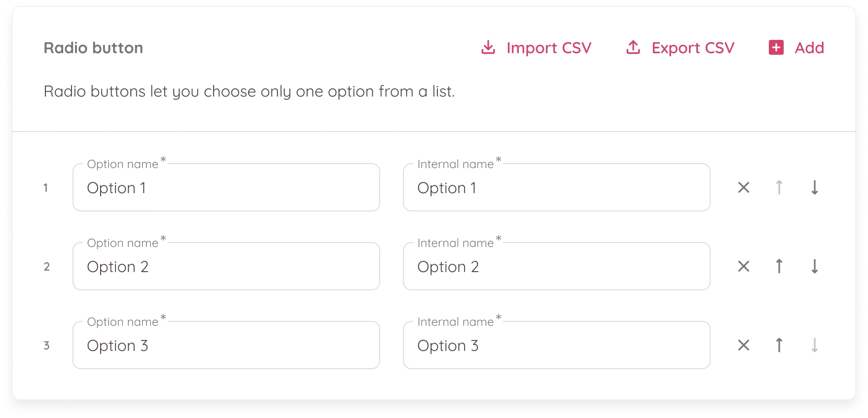868x418 pixels.
Task: Click the Import CSV download icon
Action: [488, 47]
